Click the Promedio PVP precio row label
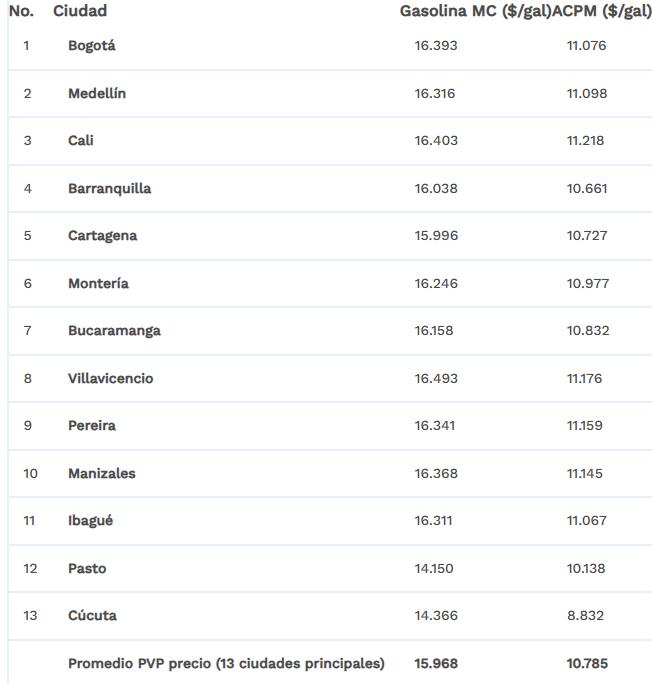The width and height of the screenshot is (652, 684). 226,663
